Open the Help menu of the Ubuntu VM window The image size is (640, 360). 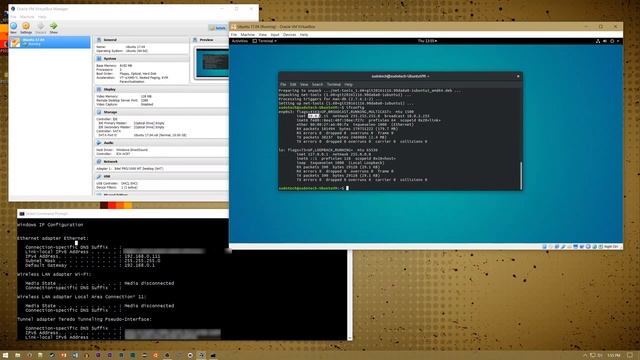point(304,35)
